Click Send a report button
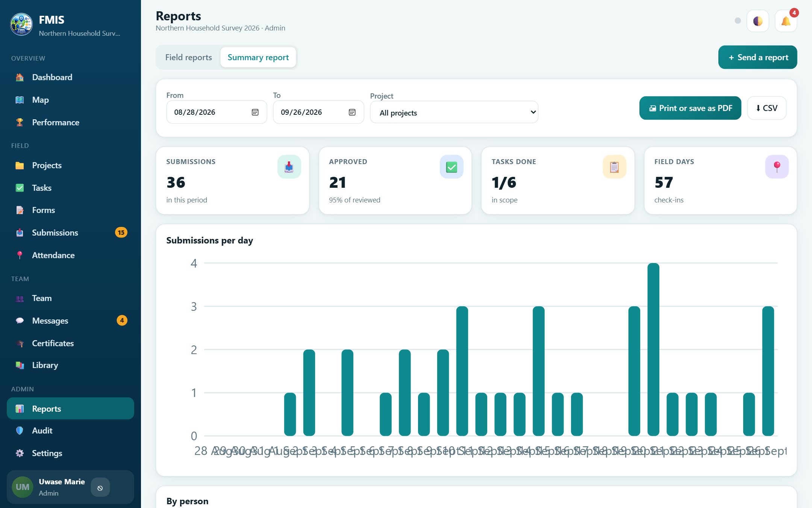Screen dimensions: 812x508 pyautogui.click(x=757, y=57)
